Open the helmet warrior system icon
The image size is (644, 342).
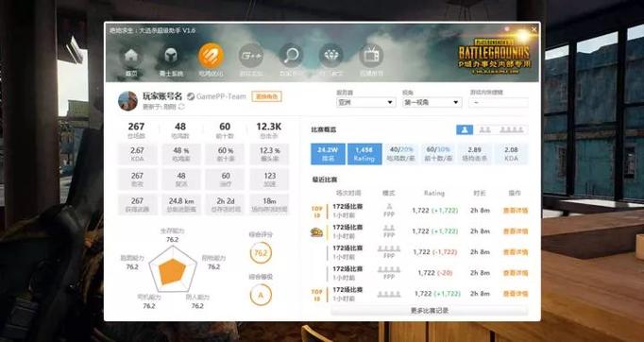pos(171,56)
